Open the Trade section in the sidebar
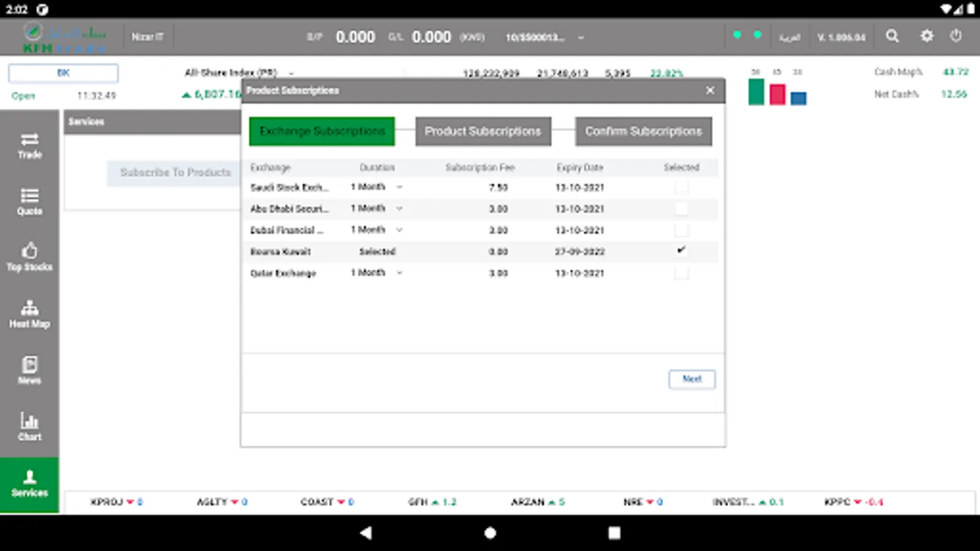The width and height of the screenshot is (980, 551). (x=29, y=146)
